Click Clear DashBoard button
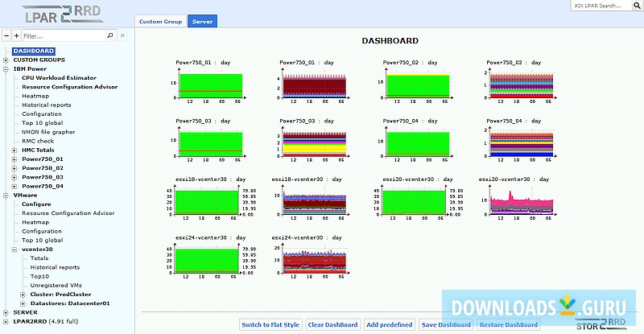 coord(332,324)
